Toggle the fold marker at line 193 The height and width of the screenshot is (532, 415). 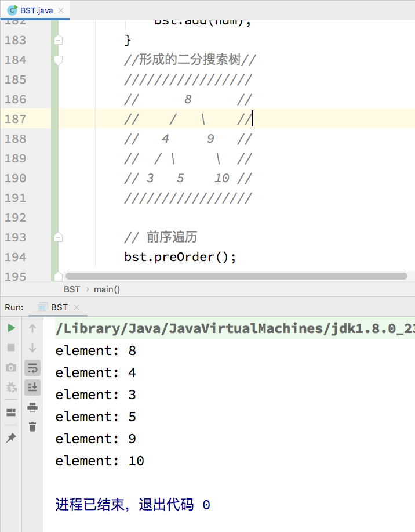click(59, 237)
